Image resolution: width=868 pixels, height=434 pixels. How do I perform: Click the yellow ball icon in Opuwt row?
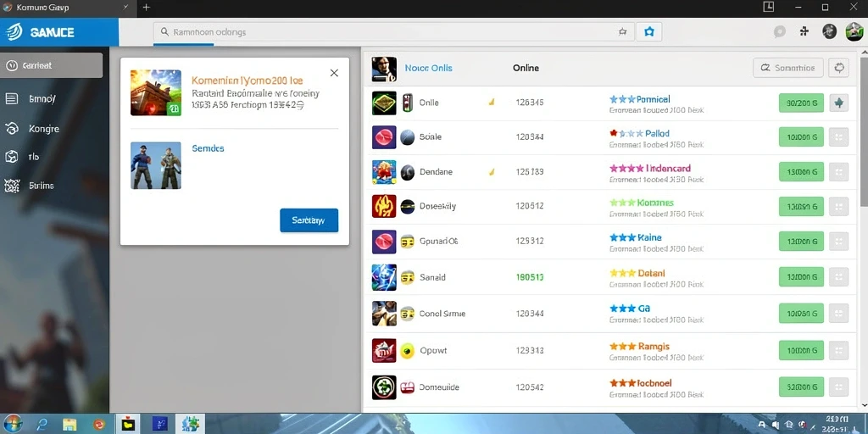(x=407, y=350)
